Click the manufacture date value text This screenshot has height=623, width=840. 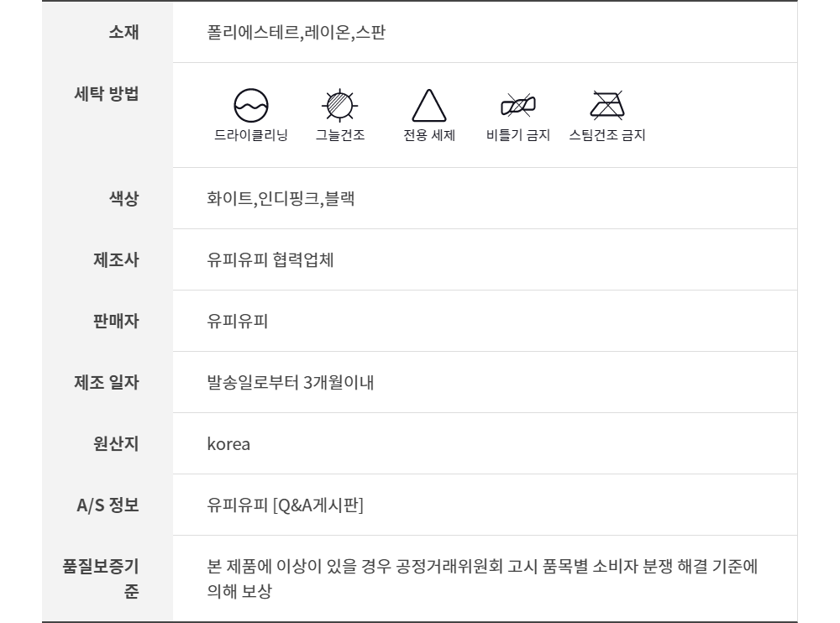[291, 383]
